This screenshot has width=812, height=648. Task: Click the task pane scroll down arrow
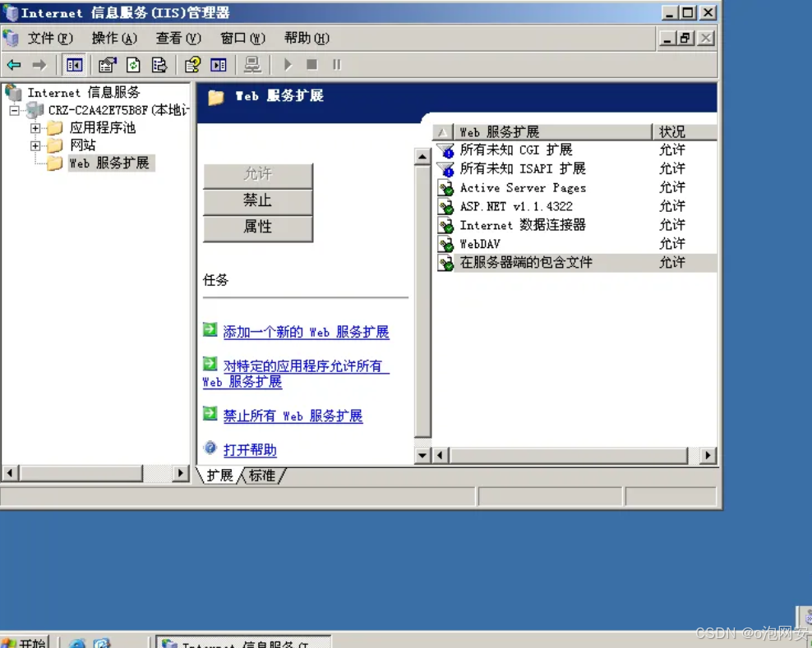[x=422, y=456]
